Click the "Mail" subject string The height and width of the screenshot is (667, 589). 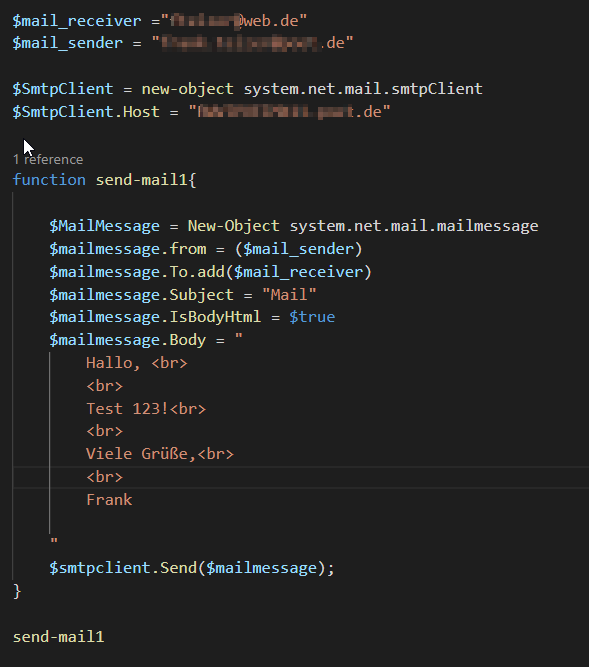289,295
